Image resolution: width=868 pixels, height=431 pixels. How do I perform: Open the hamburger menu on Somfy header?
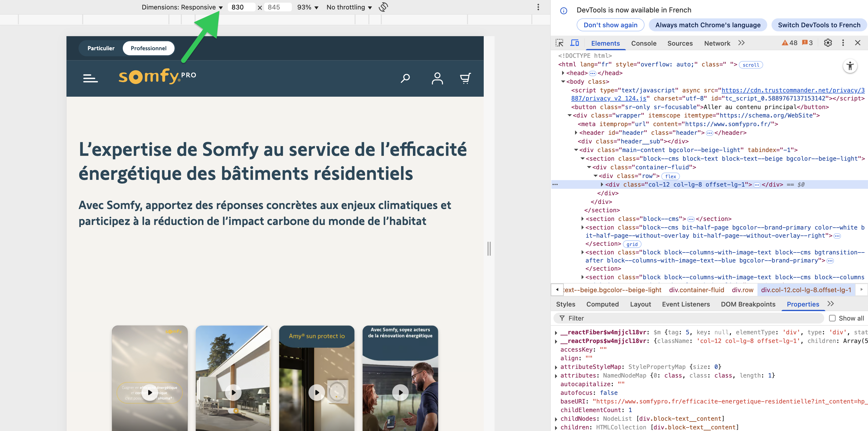pyautogui.click(x=90, y=78)
